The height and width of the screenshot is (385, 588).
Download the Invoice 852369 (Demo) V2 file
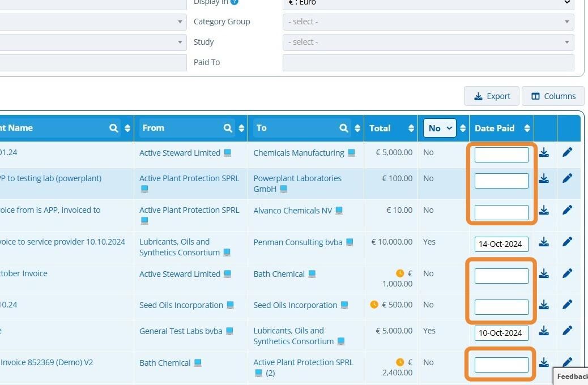coord(544,362)
